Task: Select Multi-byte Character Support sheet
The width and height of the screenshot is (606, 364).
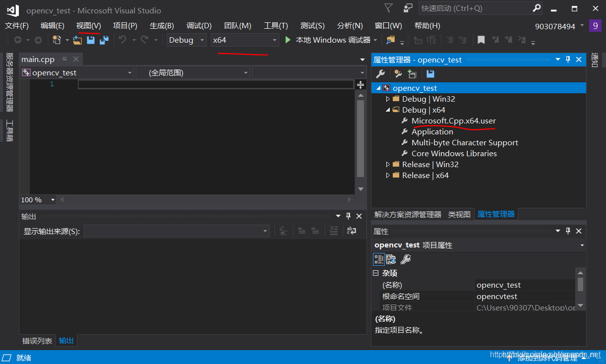Action: (x=465, y=143)
